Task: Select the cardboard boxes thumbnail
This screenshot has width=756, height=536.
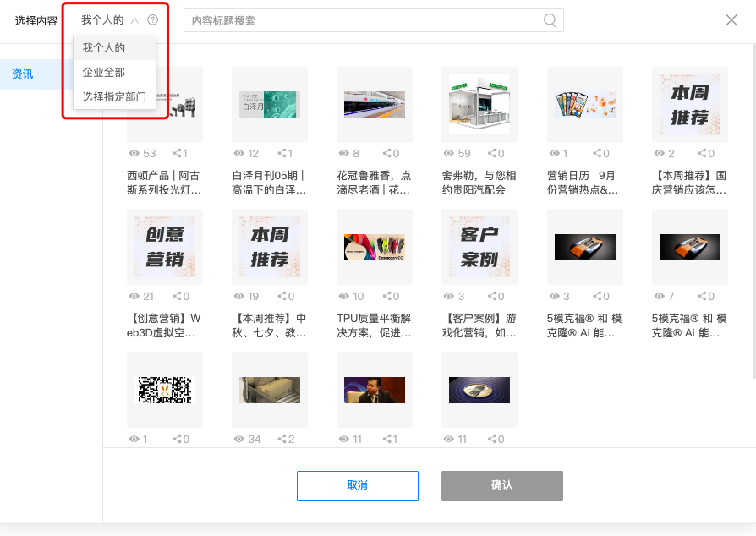Action: pos(270,390)
